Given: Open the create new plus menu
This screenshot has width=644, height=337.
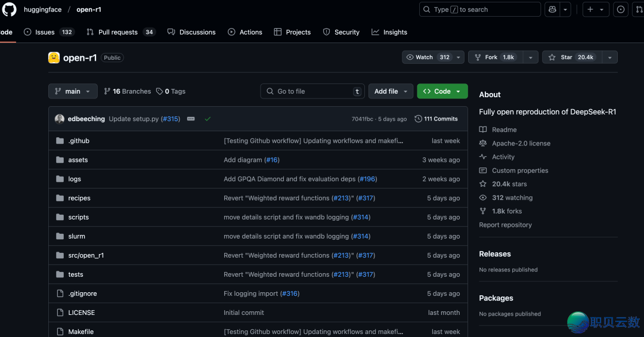Looking at the screenshot, I should [596, 9].
